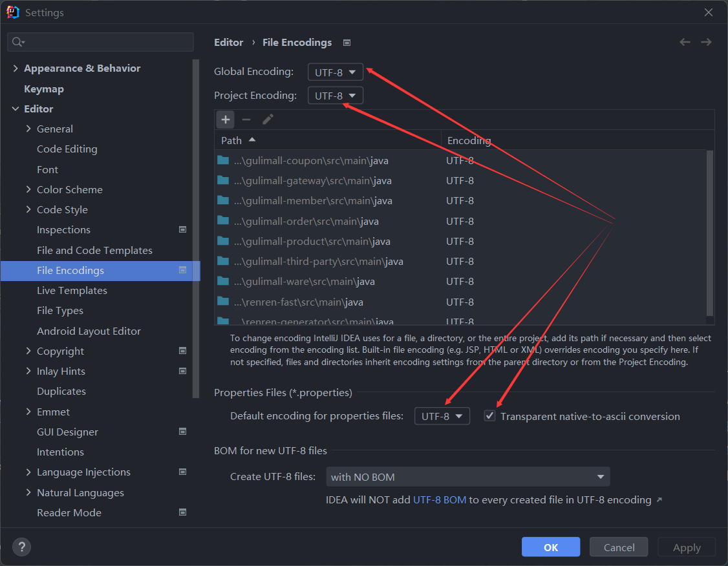Screen dimensions: 728x566
Task: Click the path table vertical scrollbar
Action: pyautogui.click(x=709, y=233)
